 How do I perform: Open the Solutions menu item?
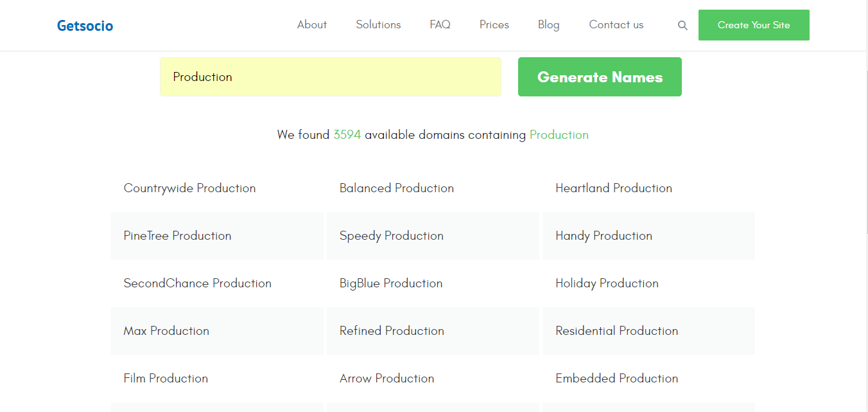pos(378,25)
